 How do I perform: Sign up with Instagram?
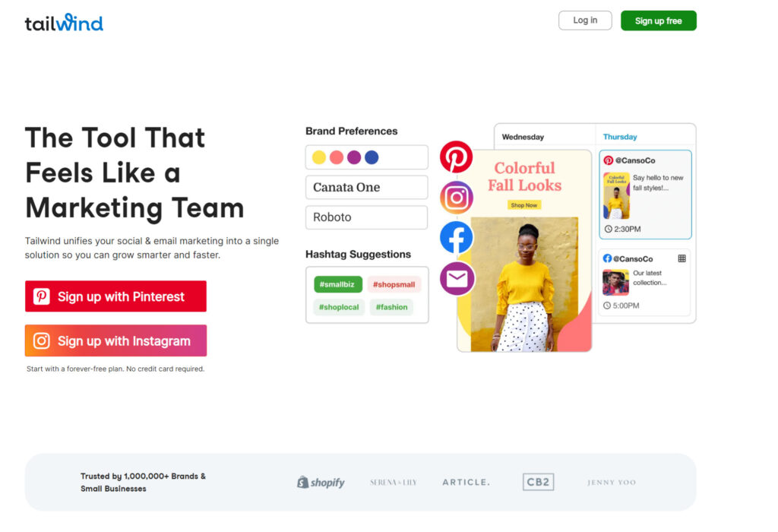[x=115, y=340]
